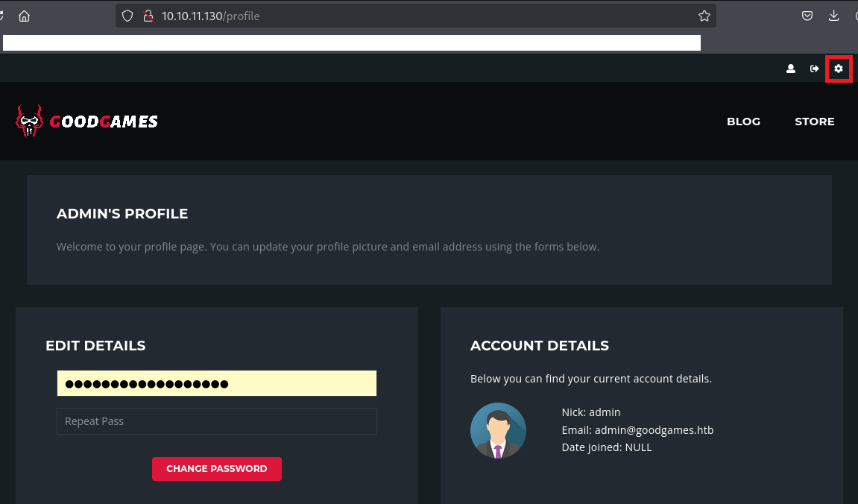Show the browser downloads panel
This screenshot has height=504, width=858.
pos(834,16)
